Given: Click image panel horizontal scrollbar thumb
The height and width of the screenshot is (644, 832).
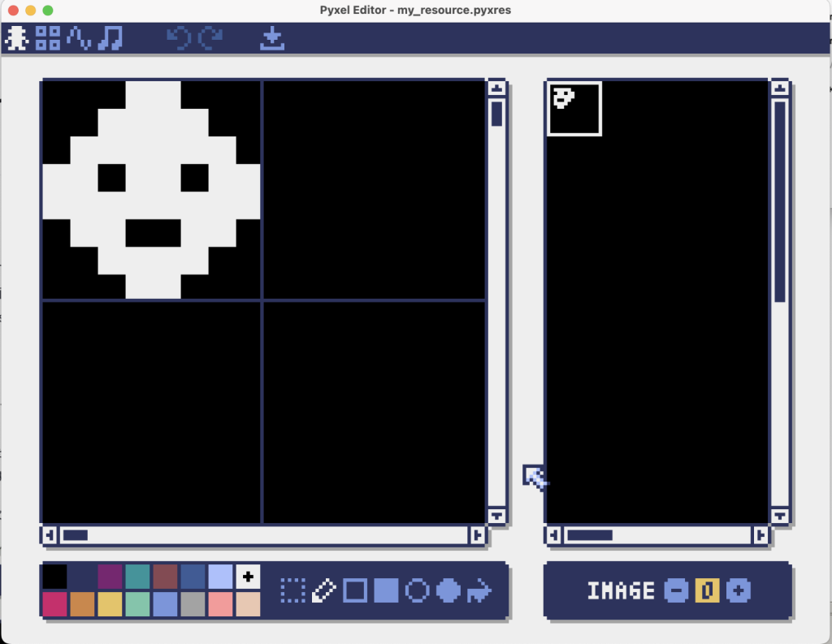Looking at the screenshot, I should (590, 535).
